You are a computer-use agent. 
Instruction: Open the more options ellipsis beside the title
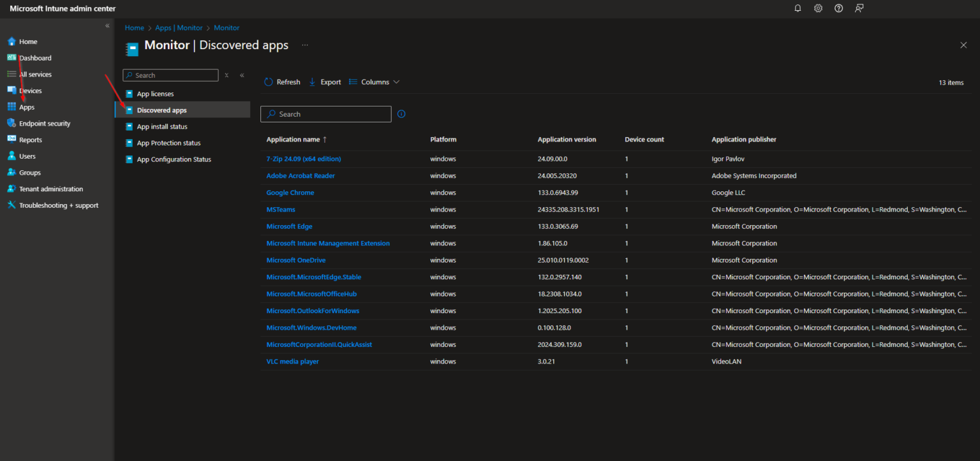coord(305,45)
